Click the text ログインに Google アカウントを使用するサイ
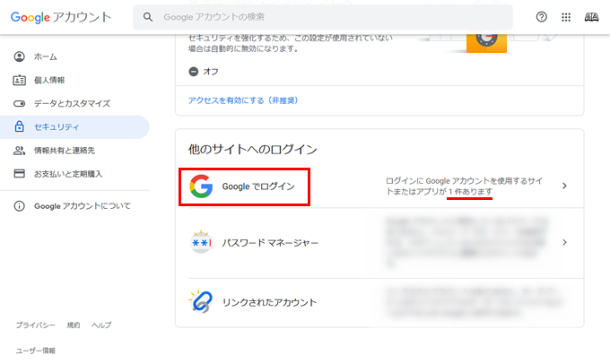The image size is (610, 364). pos(464,181)
